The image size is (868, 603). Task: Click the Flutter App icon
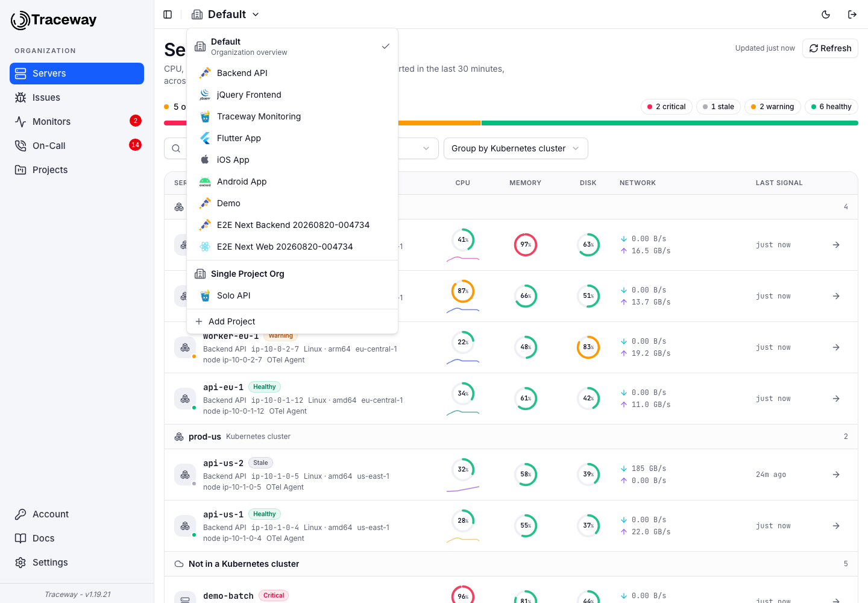205,138
